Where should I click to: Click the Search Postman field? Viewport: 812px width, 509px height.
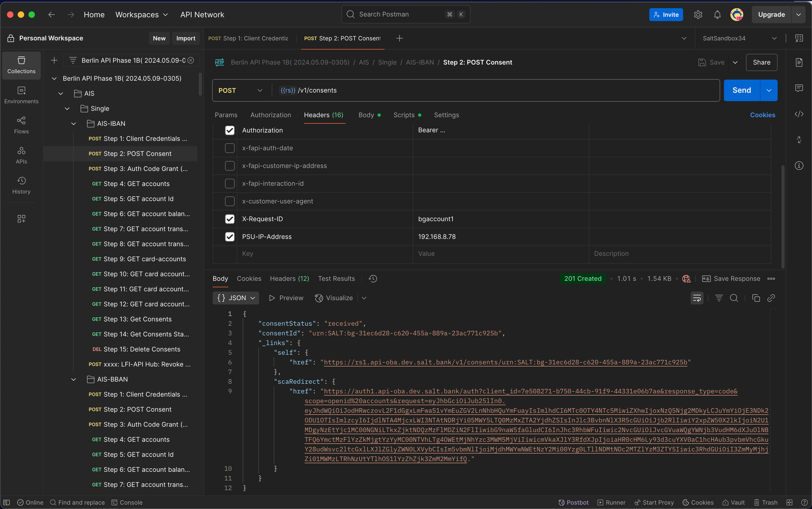(406, 14)
